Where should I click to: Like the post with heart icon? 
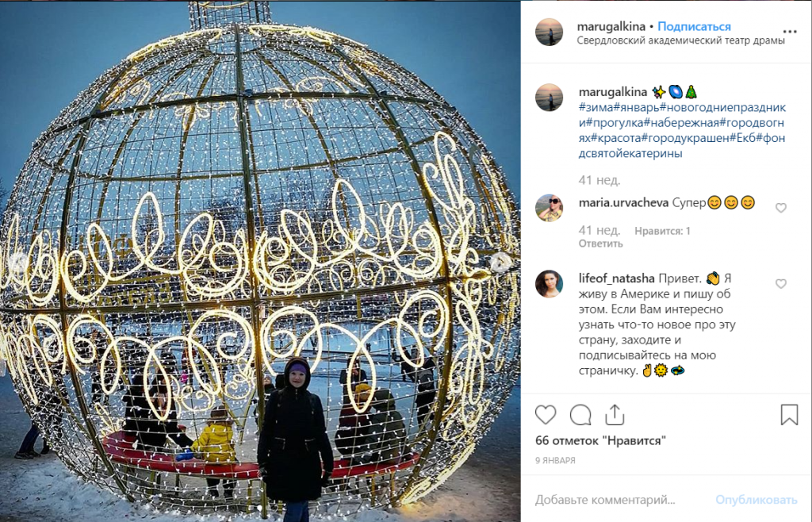[x=546, y=415]
